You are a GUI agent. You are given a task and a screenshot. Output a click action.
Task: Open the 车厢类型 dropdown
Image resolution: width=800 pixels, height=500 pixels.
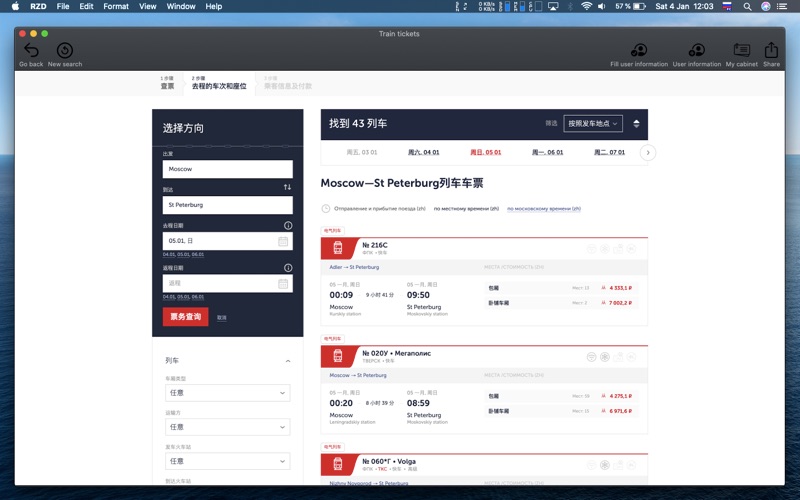227,393
